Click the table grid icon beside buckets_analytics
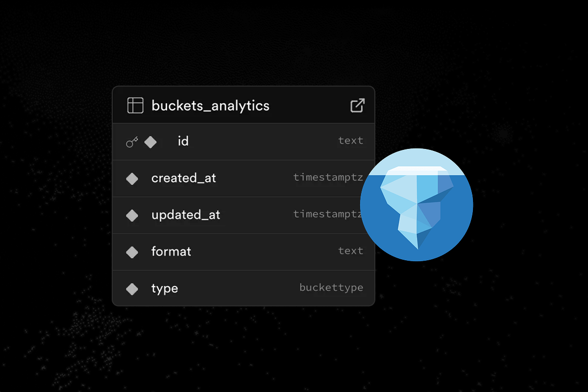 point(135,105)
